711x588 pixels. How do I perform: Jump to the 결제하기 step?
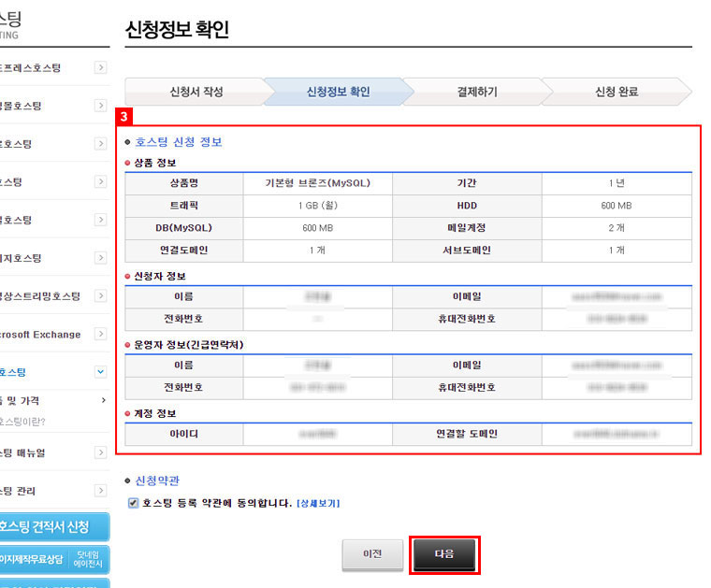(477, 92)
